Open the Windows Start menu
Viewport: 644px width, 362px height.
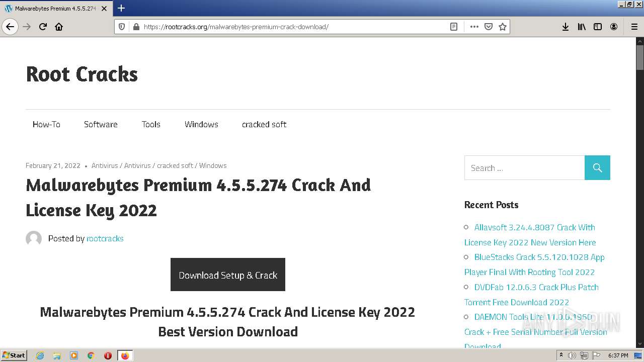[14, 355]
